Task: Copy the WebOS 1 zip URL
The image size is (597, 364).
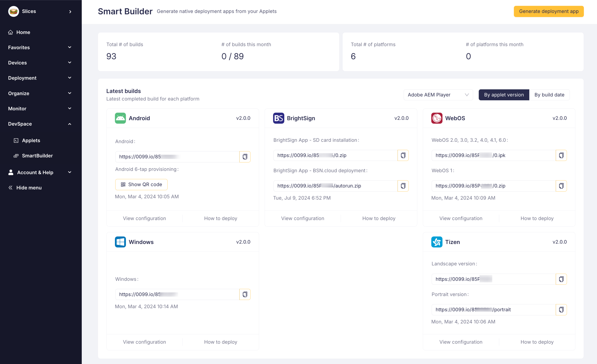Action: tap(561, 186)
